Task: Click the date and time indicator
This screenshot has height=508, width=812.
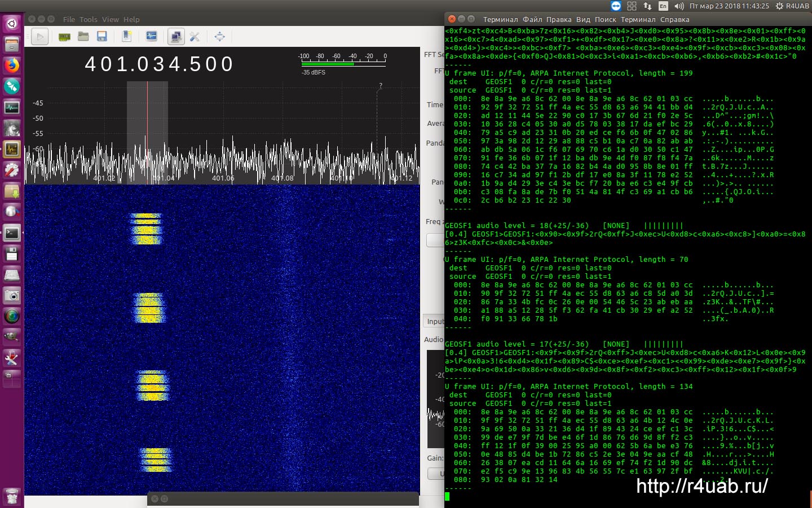Action: point(729,6)
